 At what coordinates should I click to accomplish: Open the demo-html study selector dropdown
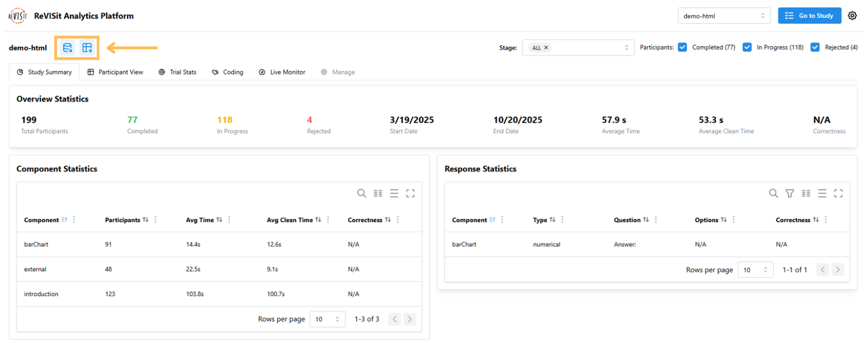723,16
